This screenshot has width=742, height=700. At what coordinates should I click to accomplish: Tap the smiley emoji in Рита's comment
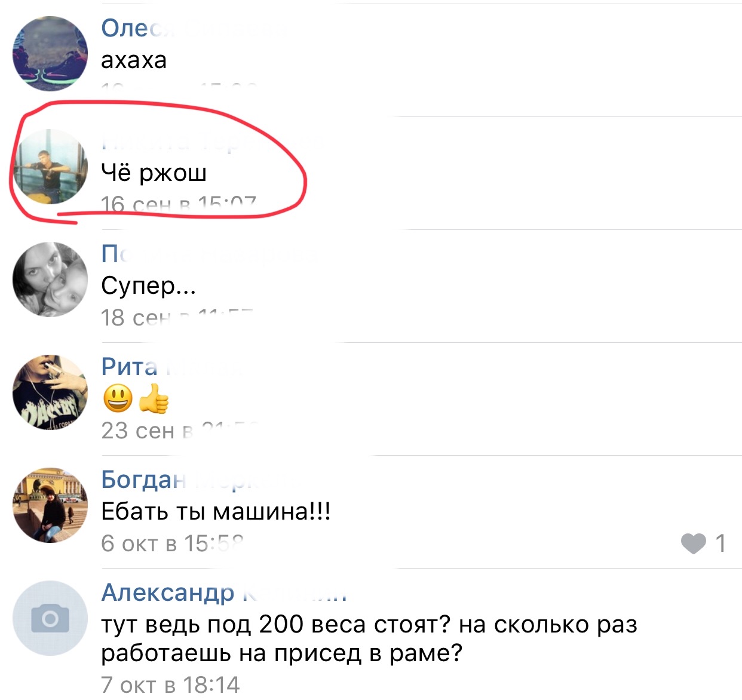point(118,398)
